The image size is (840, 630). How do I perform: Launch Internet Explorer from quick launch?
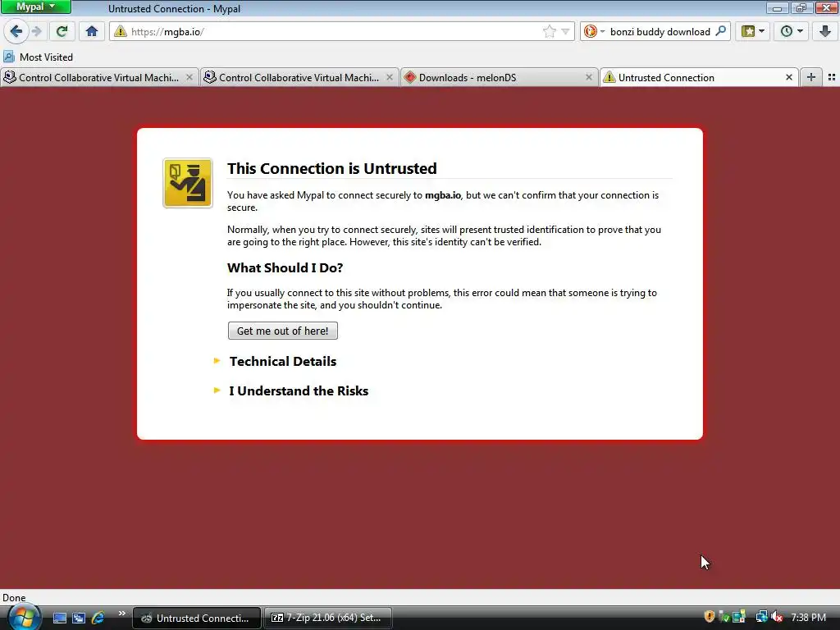click(x=98, y=619)
